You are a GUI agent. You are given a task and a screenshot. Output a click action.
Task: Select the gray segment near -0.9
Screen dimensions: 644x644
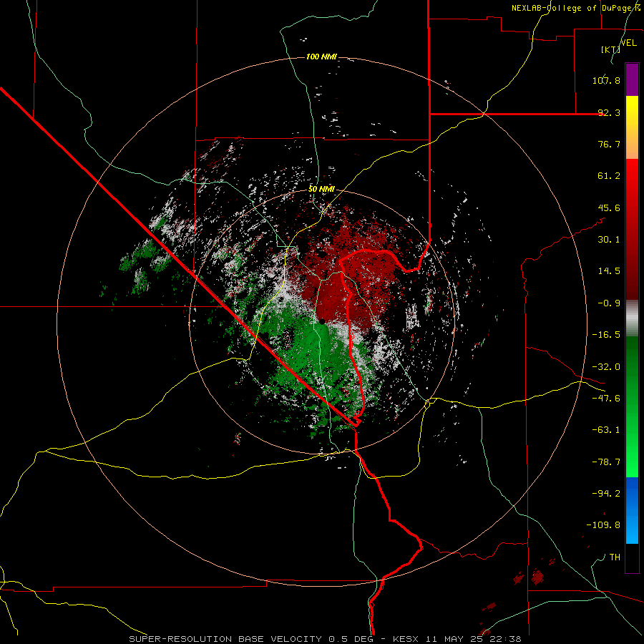[632, 318]
